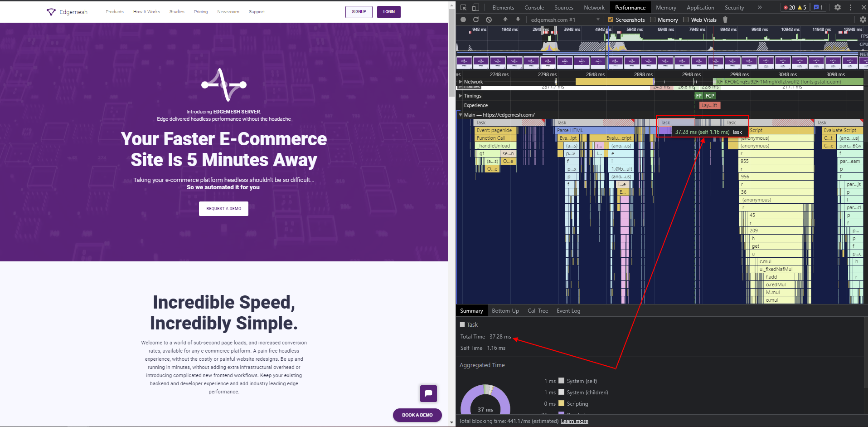The height and width of the screenshot is (427, 868).
Task: Click the Layout Shift experience marker
Action: coord(710,105)
